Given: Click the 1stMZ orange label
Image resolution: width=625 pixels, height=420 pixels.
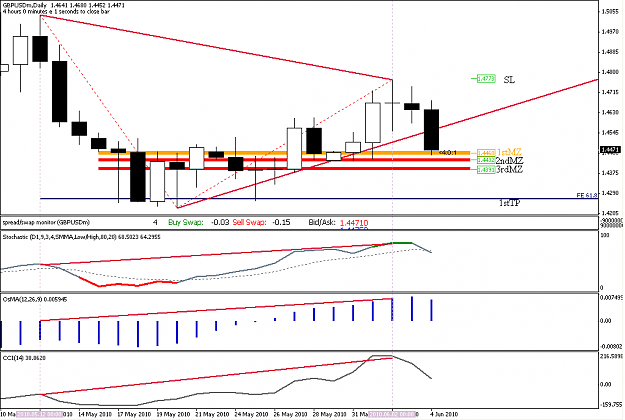Looking at the screenshot, I should click(509, 152).
